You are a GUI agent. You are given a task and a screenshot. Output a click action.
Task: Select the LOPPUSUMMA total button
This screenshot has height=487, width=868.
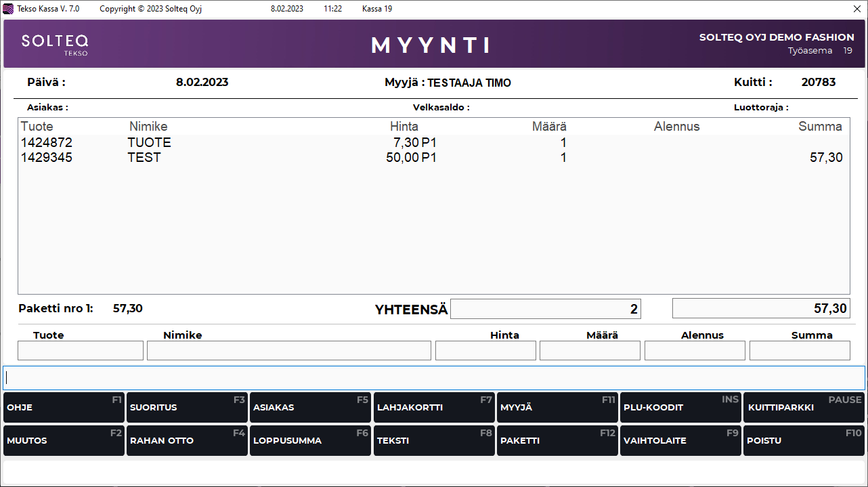pyautogui.click(x=310, y=441)
